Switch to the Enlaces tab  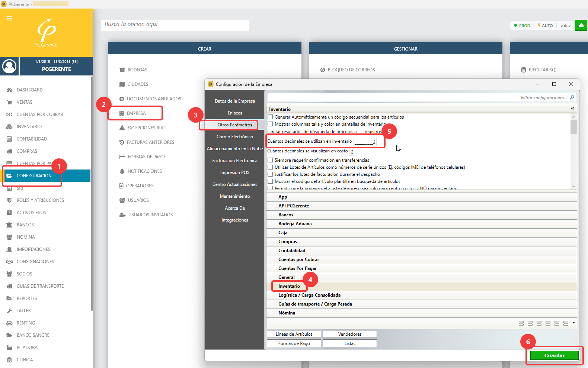(235, 113)
